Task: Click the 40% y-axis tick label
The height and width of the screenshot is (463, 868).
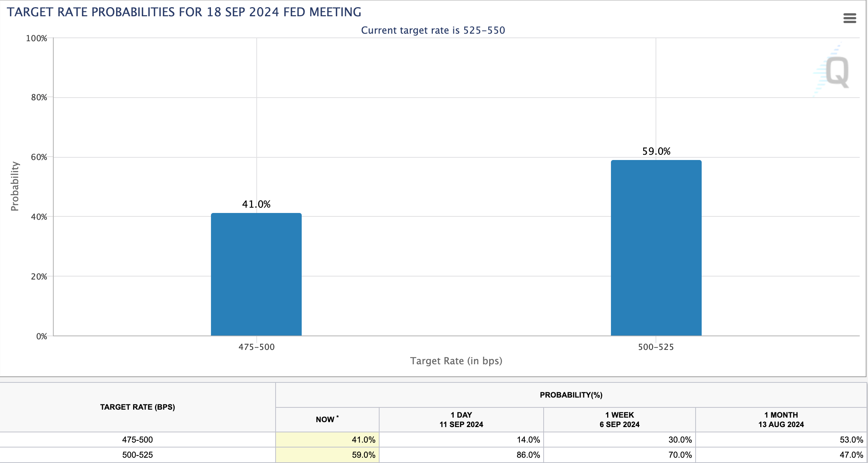Action: (x=39, y=217)
